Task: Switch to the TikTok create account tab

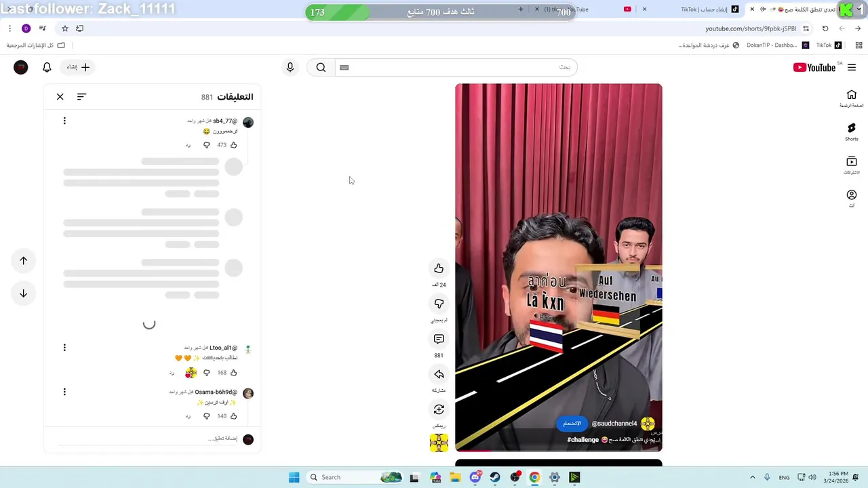Action: pos(709,9)
